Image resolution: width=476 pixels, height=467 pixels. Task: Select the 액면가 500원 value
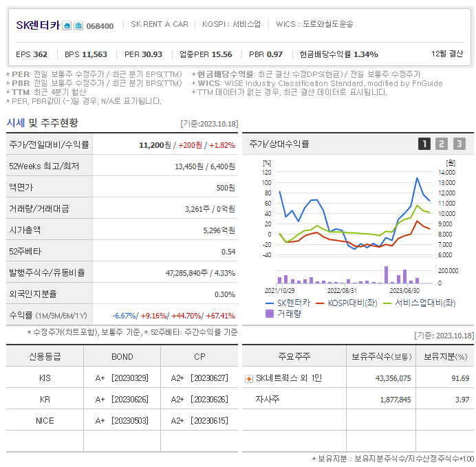tap(226, 188)
